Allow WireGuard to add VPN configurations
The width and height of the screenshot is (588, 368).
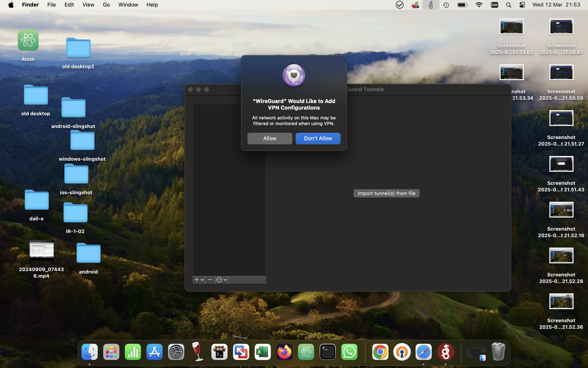click(x=270, y=138)
